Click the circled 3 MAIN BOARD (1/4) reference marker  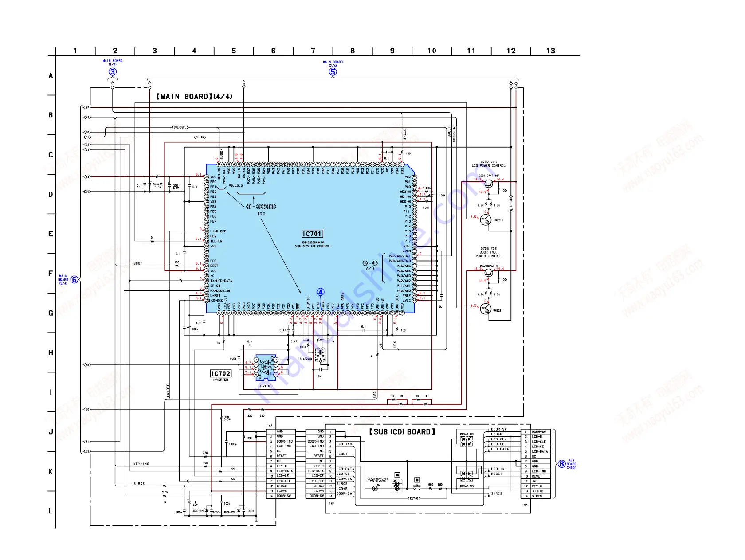pos(113,72)
